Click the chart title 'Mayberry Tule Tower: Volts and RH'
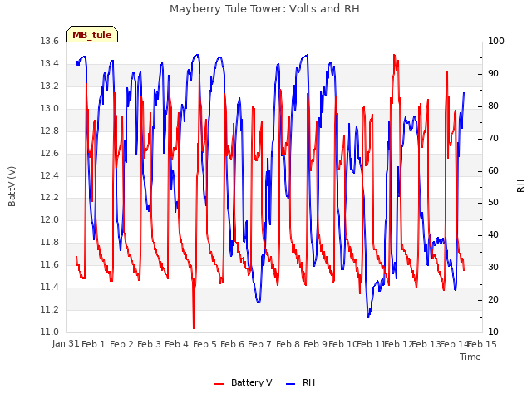 [264, 8]
